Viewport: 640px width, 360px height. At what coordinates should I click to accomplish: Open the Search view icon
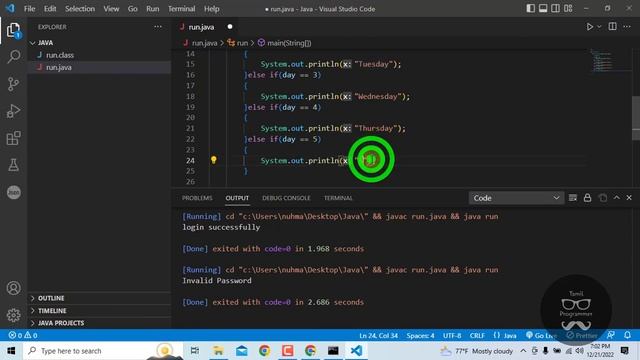[13, 56]
